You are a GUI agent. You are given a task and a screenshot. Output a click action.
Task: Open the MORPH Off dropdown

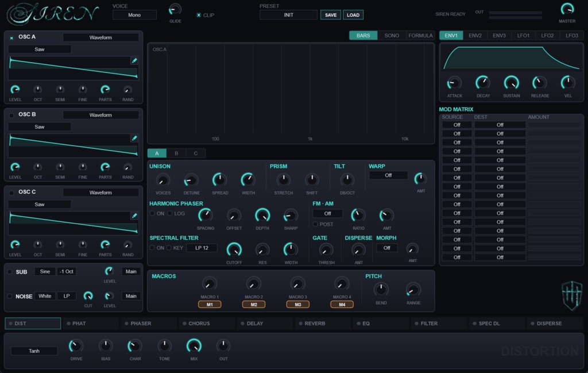[386, 248]
